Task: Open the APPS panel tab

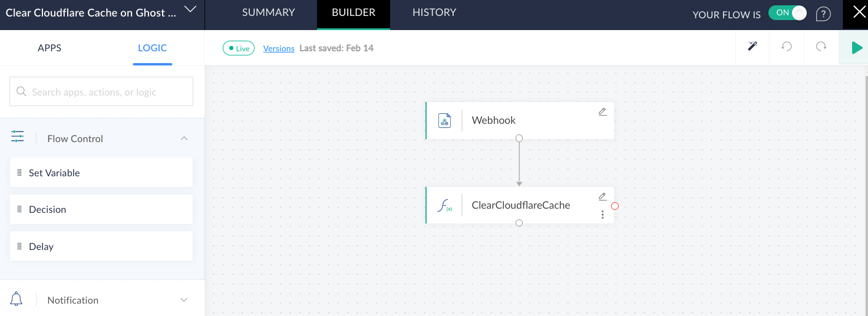Action: coord(49,48)
